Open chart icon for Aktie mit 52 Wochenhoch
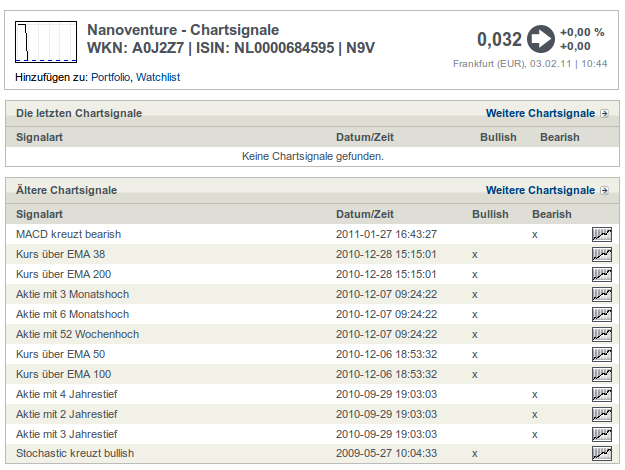Screen dimensions: 625x470 click(x=601, y=334)
